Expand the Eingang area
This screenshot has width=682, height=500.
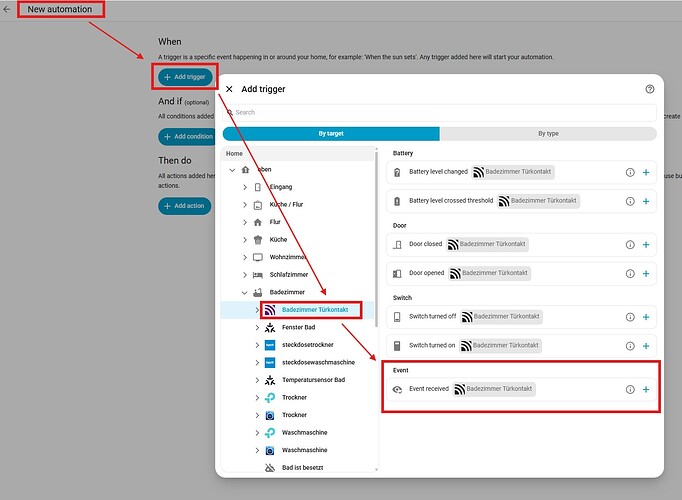click(x=245, y=187)
